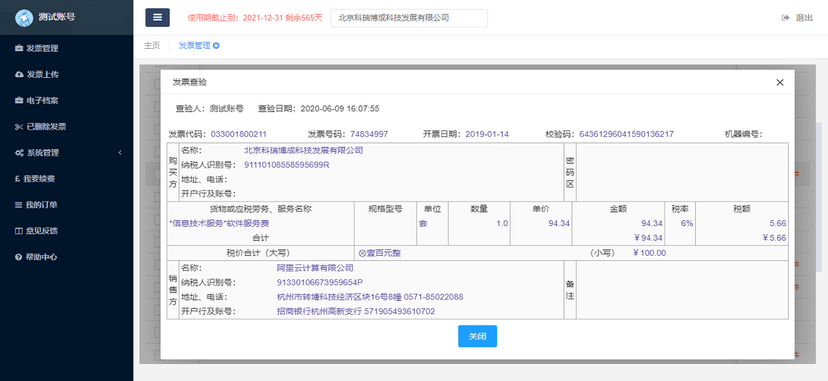The width and height of the screenshot is (828, 381).
Task: Switch to the 主页 tab
Action: pos(152,45)
